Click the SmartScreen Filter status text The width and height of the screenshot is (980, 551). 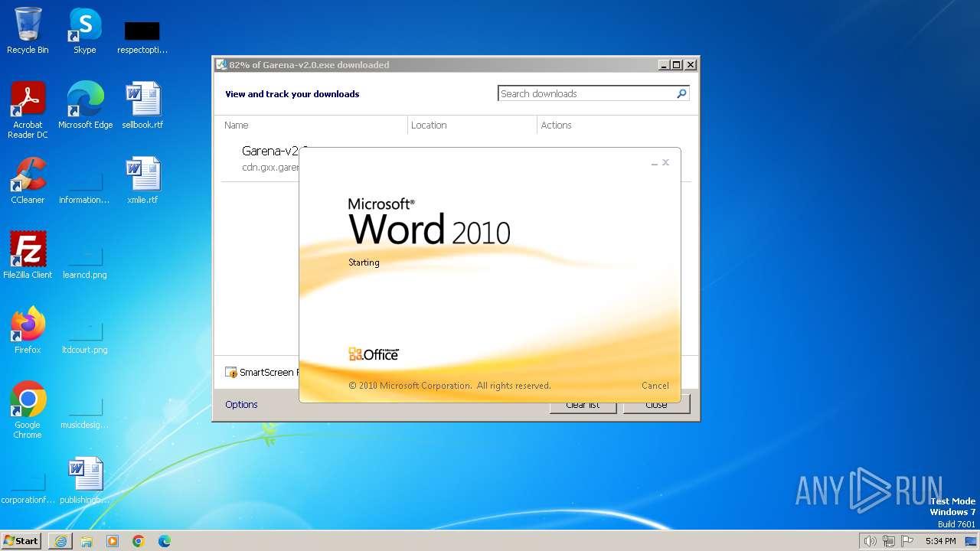(268, 372)
